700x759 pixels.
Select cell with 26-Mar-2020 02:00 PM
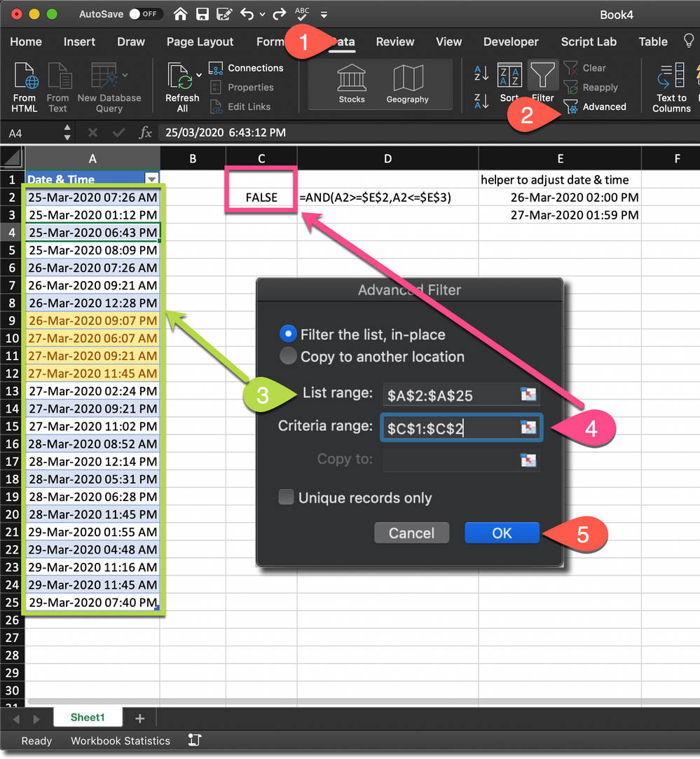[x=560, y=198]
